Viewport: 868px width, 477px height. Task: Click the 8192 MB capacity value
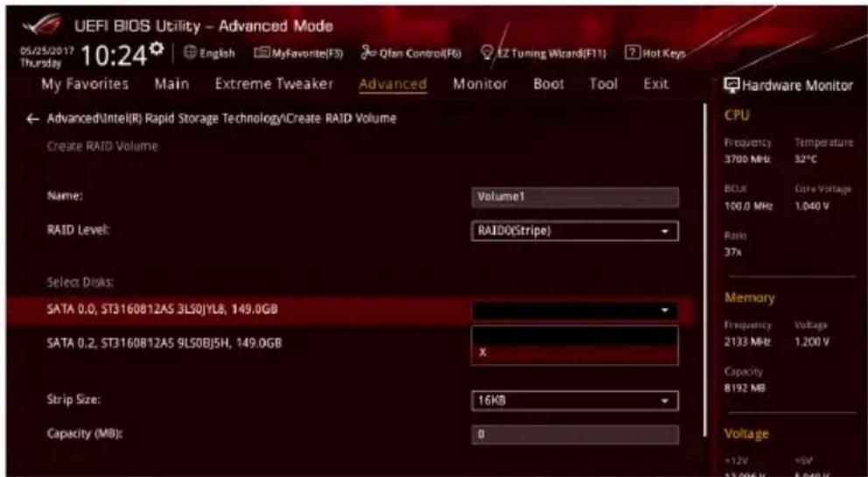745,389
